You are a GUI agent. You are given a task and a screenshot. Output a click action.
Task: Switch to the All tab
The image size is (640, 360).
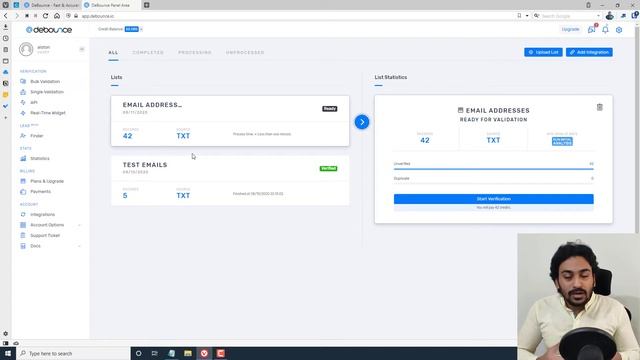pyautogui.click(x=113, y=53)
